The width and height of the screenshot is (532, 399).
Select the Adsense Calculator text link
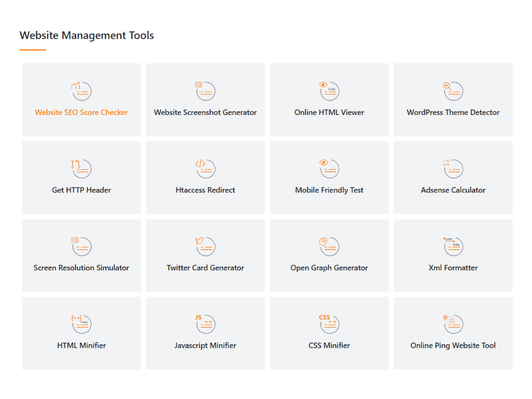point(453,190)
